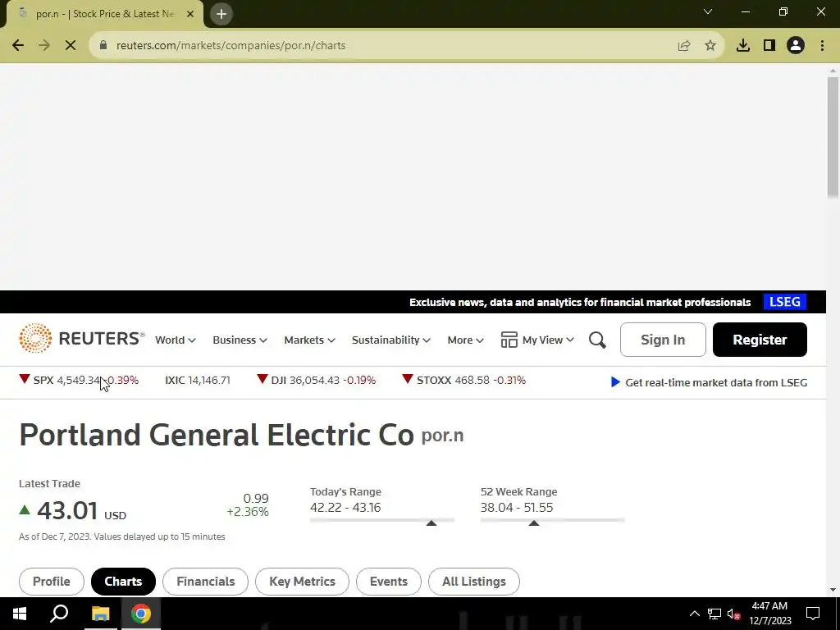The width and height of the screenshot is (840, 630).
Task: Expand the Sustainability menu
Action: tap(390, 340)
